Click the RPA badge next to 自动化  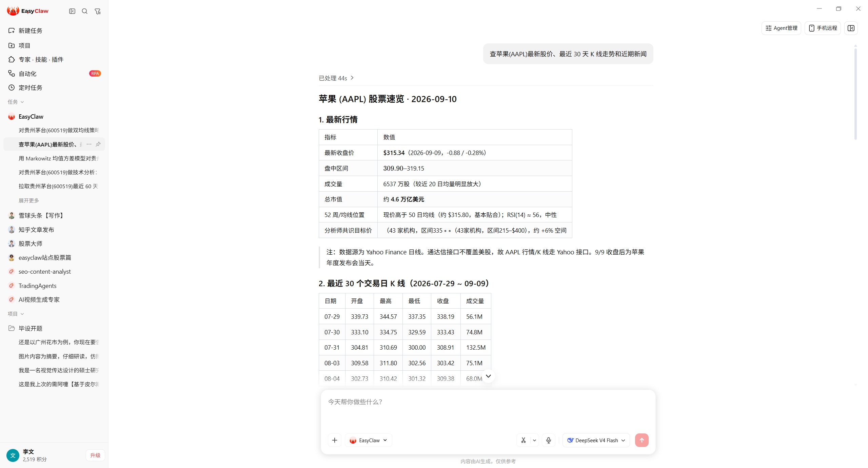pos(95,74)
